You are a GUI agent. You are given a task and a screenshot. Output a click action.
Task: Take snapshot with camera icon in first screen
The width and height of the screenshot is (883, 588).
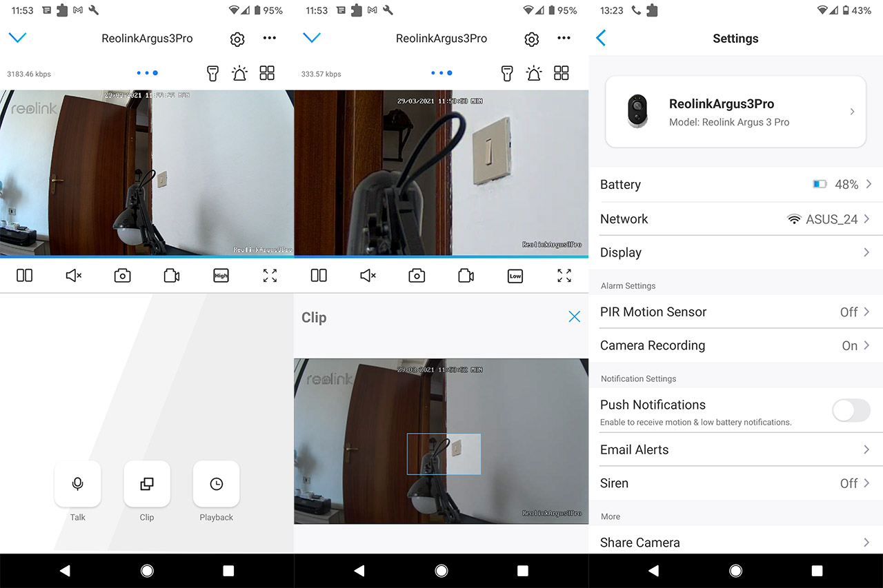coord(122,276)
